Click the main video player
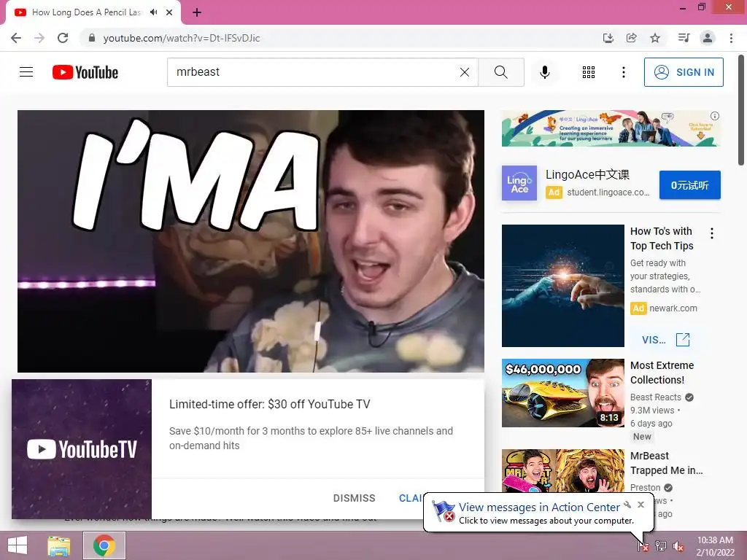The width and height of the screenshot is (747, 560). click(x=251, y=241)
